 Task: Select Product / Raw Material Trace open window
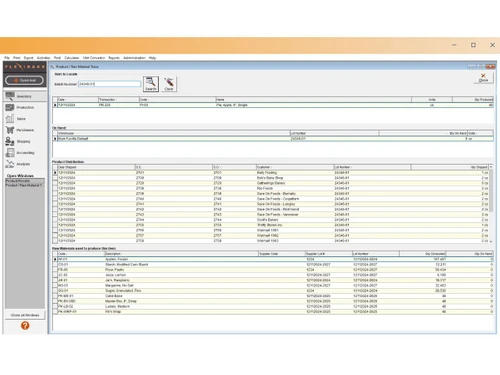pyautogui.click(x=25, y=185)
